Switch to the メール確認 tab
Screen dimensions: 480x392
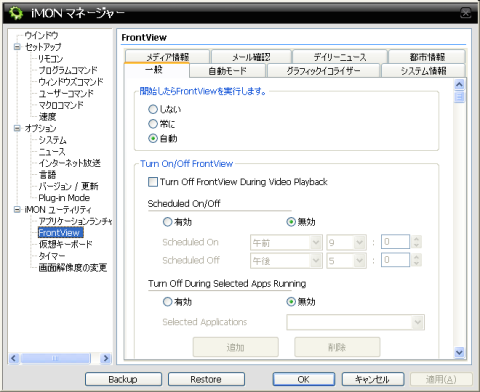(251, 57)
